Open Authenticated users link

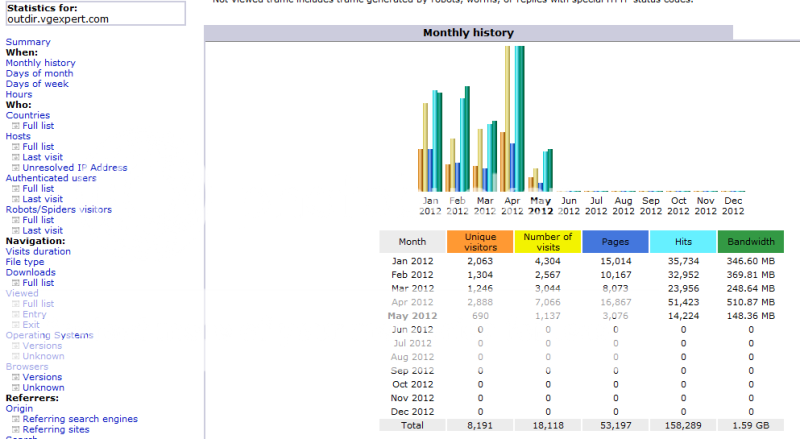[x=51, y=178]
